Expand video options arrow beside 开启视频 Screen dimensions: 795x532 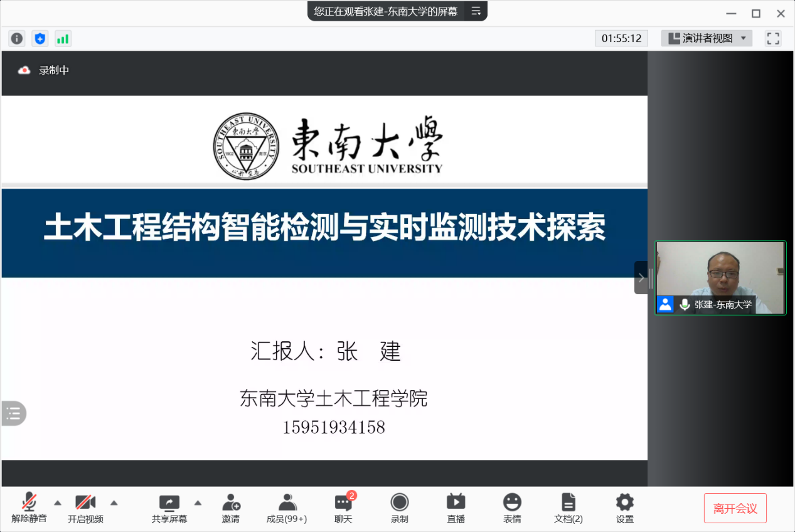tap(114, 503)
